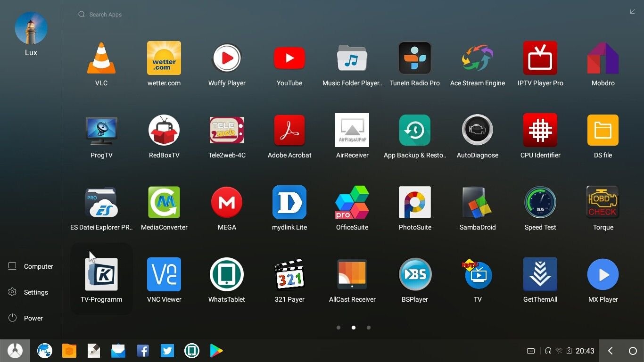The image size is (644, 362).
Task: Open Computer from the sidebar
Action: pyautogui.click(x=31, y=266)
